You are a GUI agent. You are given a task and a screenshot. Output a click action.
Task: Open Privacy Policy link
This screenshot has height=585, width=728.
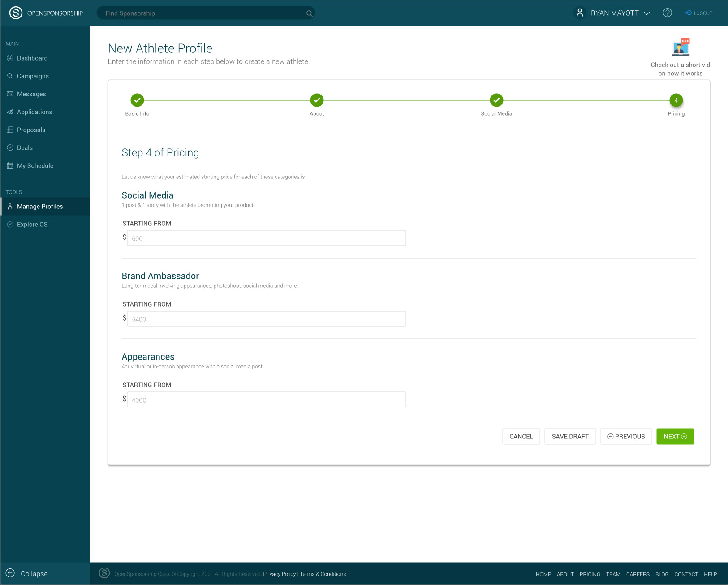280,574
